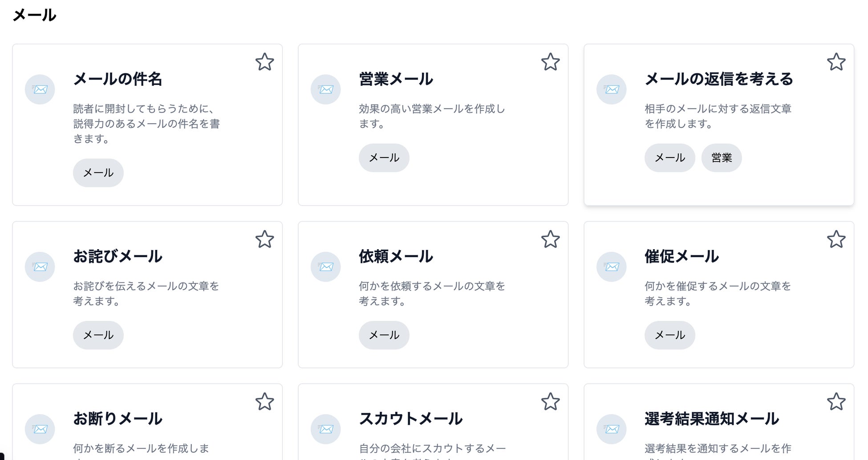The height and width of the screenshot is (460, 868).
Task: Favorite the メールの件名 template with star
Action: click(x=264, y=62)
